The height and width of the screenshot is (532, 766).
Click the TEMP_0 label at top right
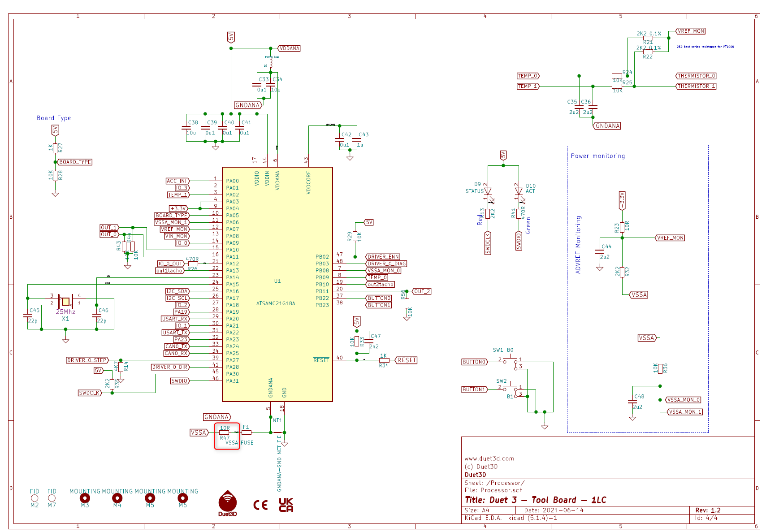pyautogui.click(x=528, y=76)
